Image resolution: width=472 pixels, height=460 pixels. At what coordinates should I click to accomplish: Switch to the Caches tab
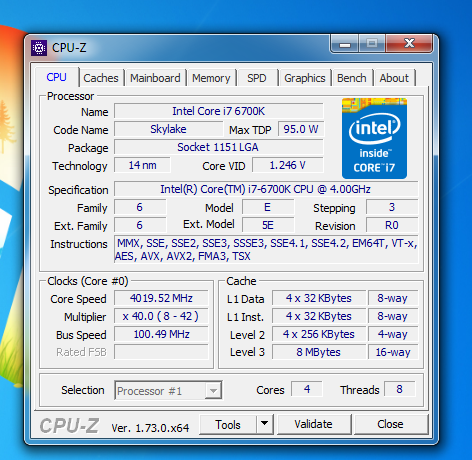click(101, 78)
